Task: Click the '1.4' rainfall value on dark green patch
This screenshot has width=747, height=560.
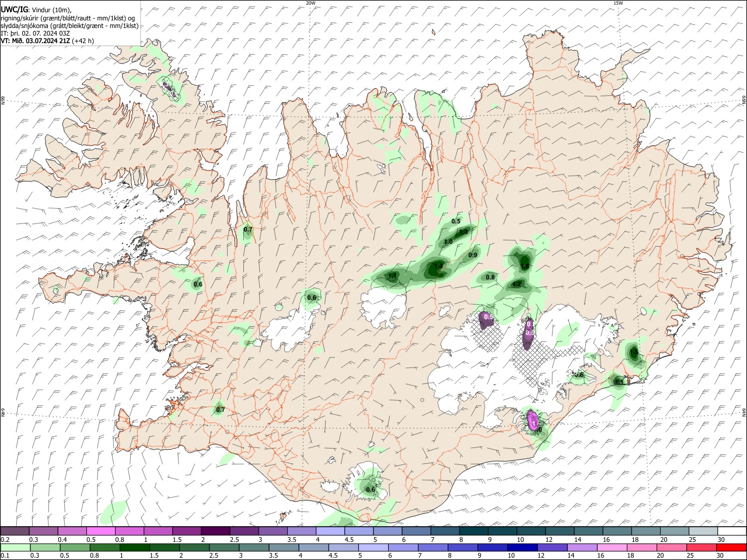Action: click(438, 266)
